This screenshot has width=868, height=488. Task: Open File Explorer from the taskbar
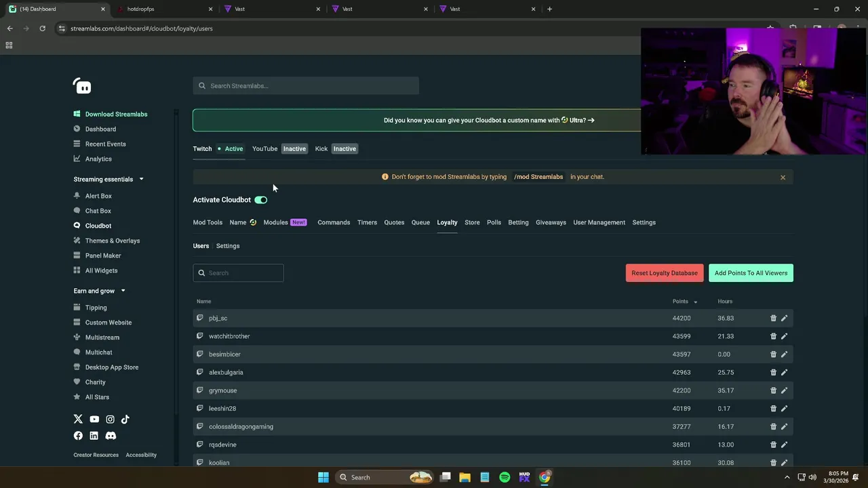point(465,477)
